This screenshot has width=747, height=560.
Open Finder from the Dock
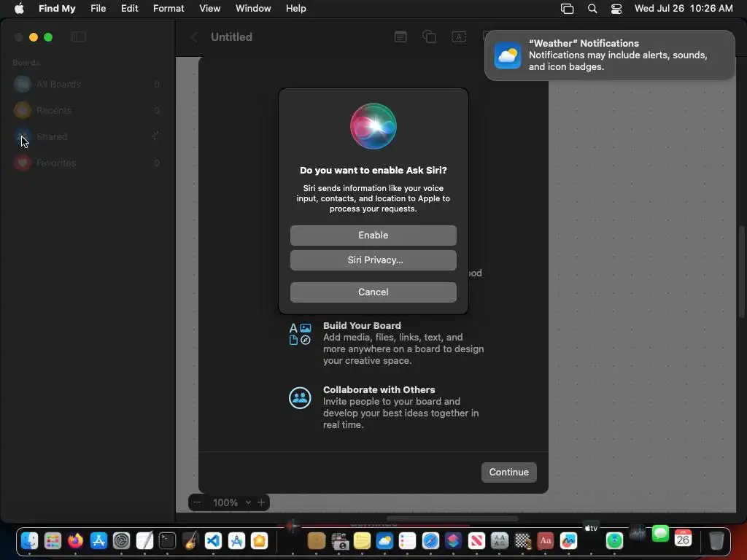29,540
